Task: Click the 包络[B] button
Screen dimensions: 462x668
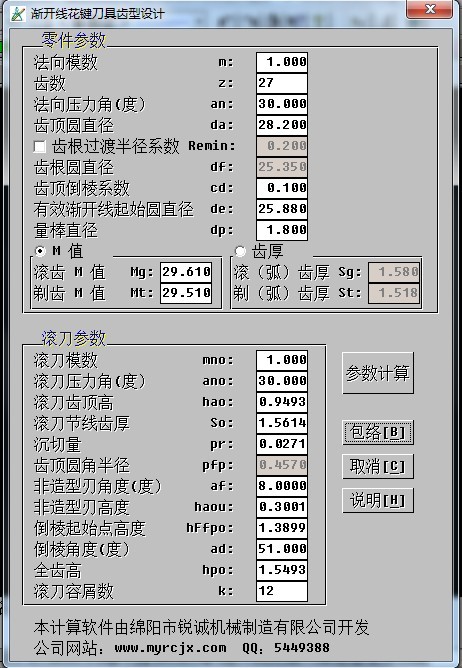Action: (378, 432)
